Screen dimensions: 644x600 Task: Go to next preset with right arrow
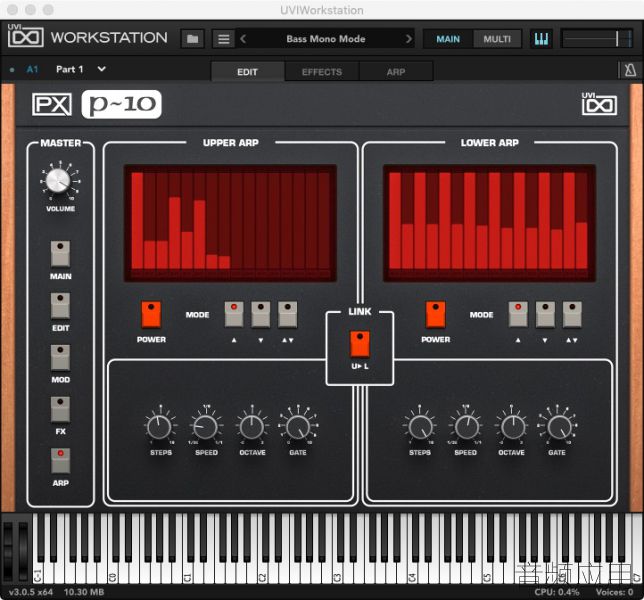click(408, 39)
